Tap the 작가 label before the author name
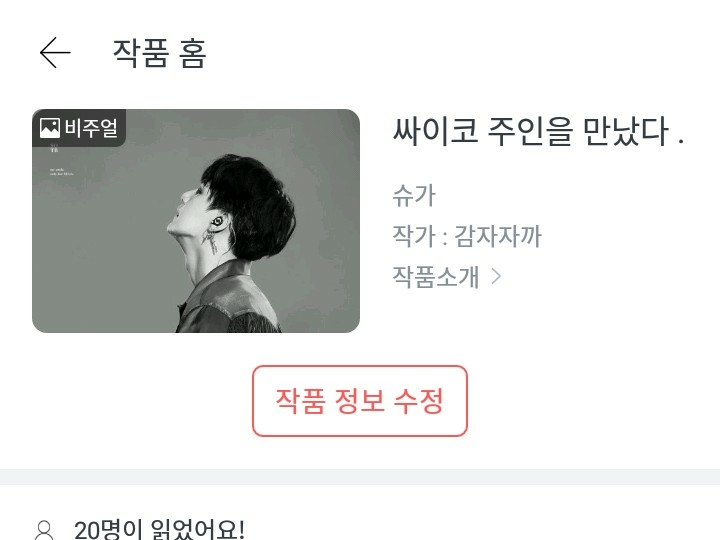 (x=414, y=236)
